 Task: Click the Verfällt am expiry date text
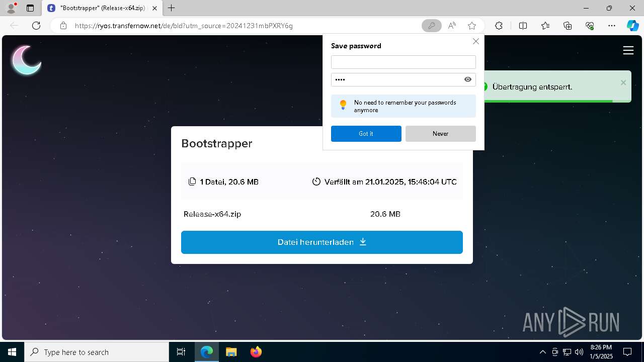390,182
